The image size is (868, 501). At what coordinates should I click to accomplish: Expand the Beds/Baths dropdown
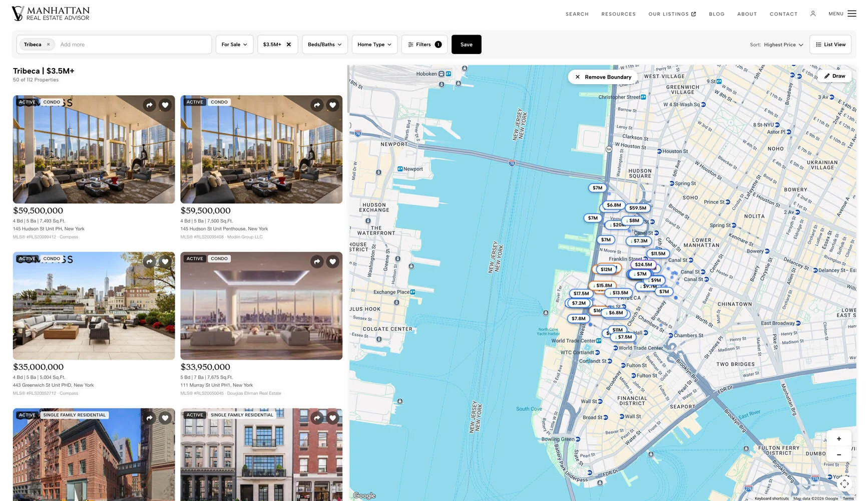click(325, 45)
